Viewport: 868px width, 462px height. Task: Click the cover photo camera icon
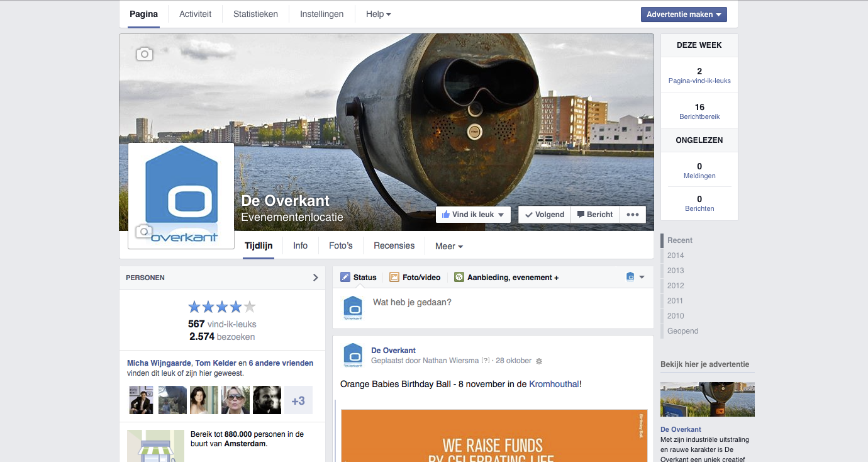(145, 54)
